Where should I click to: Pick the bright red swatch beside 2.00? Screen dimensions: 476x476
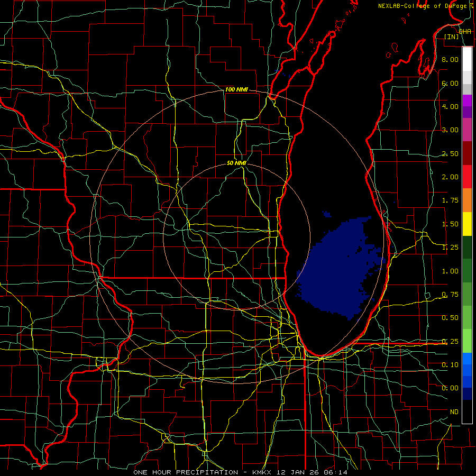(x=467, y=177)
